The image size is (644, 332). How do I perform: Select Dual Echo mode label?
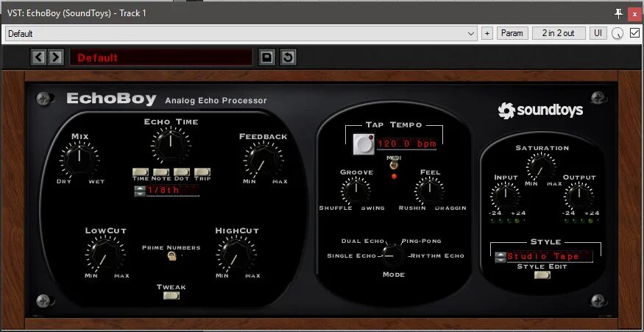tap(363, 241)
